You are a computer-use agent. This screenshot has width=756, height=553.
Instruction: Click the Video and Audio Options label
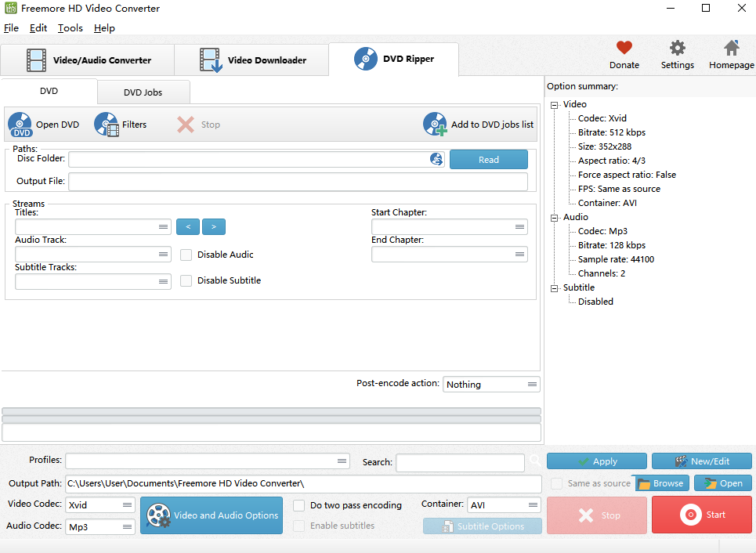pos(226,515)
